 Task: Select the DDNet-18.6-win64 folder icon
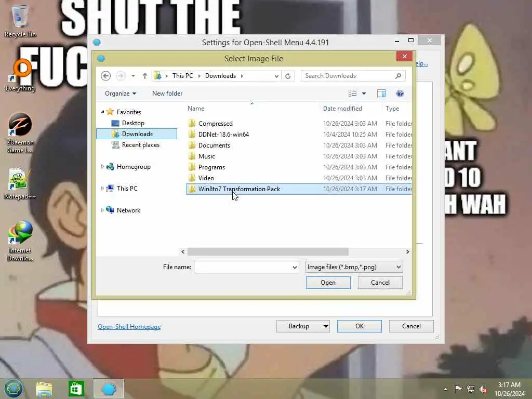tap(192, 134)
